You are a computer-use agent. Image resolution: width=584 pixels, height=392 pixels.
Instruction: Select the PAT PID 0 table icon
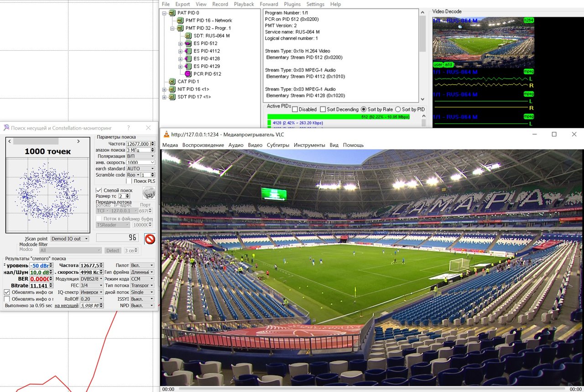tap(172, 13)
